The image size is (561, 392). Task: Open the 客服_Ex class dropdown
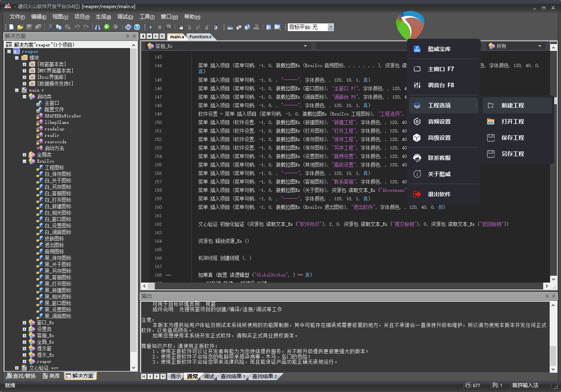click(305, 46)
